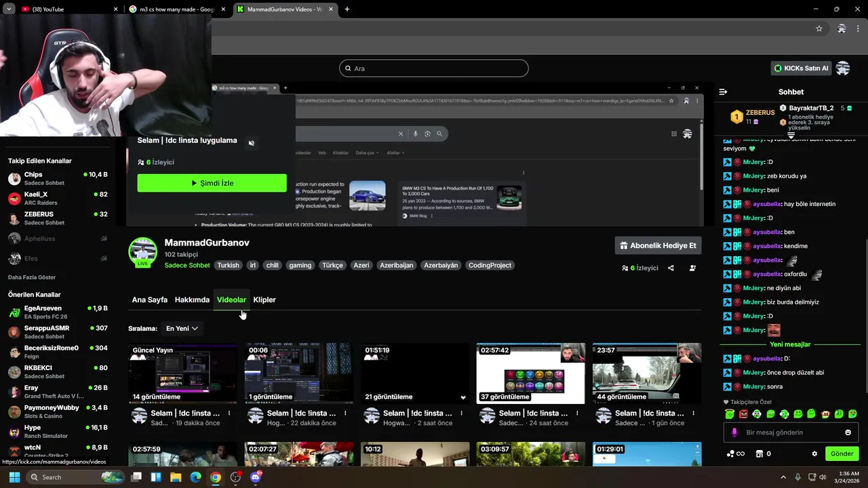Image resolution: width=868 pixels, height=488 pixels.
Task: Expand chevron on the 01:51:19 video thumbnail
Action: [463, 398]
